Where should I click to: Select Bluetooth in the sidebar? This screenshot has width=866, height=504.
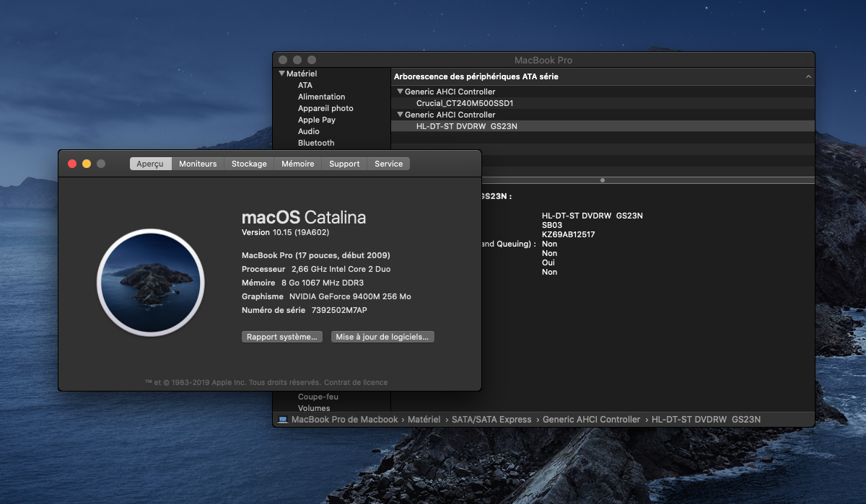point(316,143)
